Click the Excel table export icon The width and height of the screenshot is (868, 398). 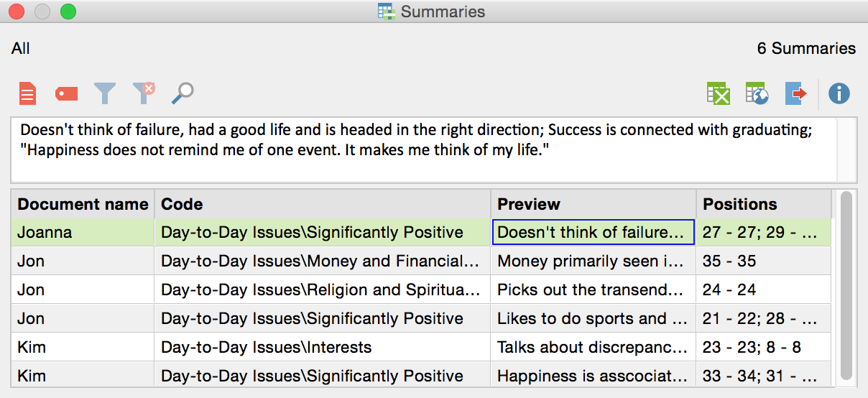click(719, 93)
